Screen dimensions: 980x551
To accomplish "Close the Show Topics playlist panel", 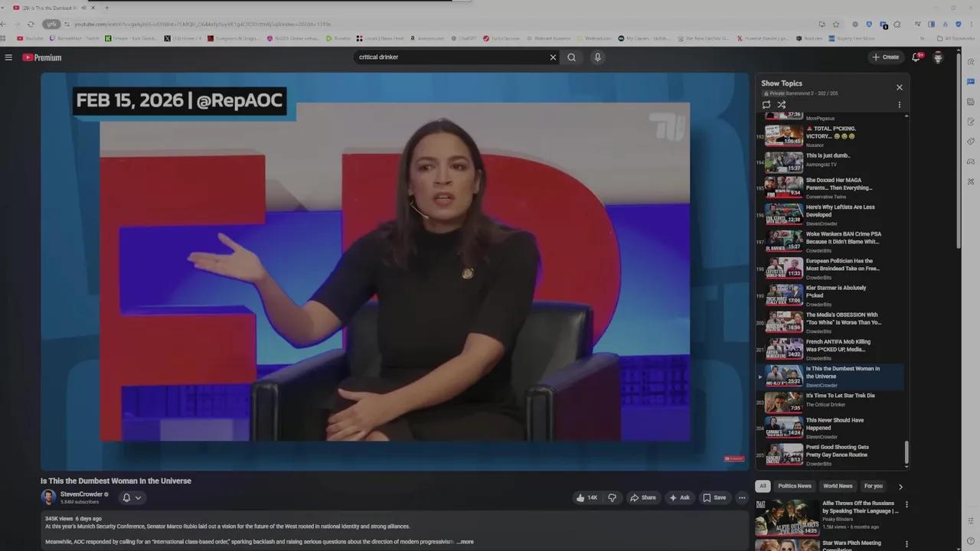I will pyautogui.click(x=900, y=87).
